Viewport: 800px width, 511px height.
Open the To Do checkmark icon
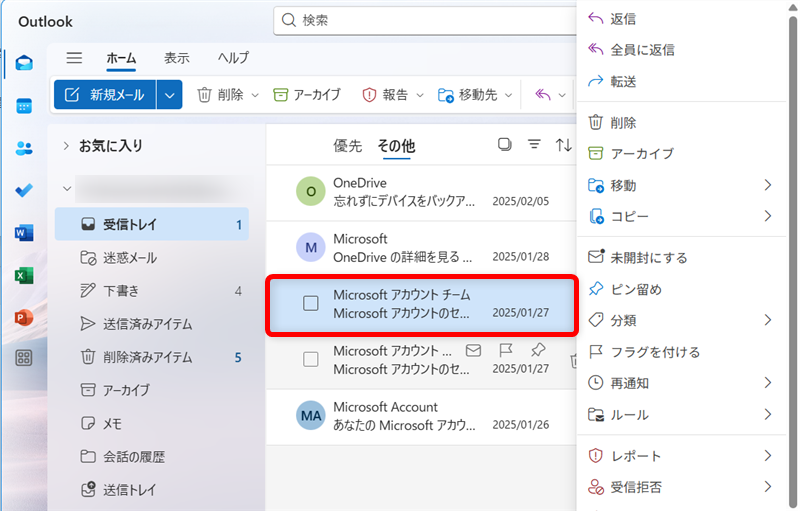coord(24,191)
